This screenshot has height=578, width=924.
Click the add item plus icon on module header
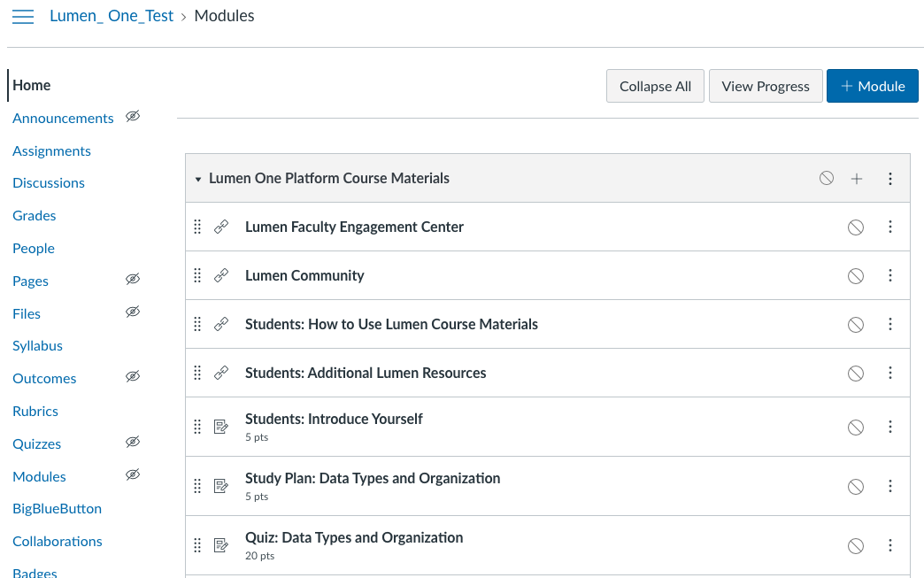[x=857, y=178]
